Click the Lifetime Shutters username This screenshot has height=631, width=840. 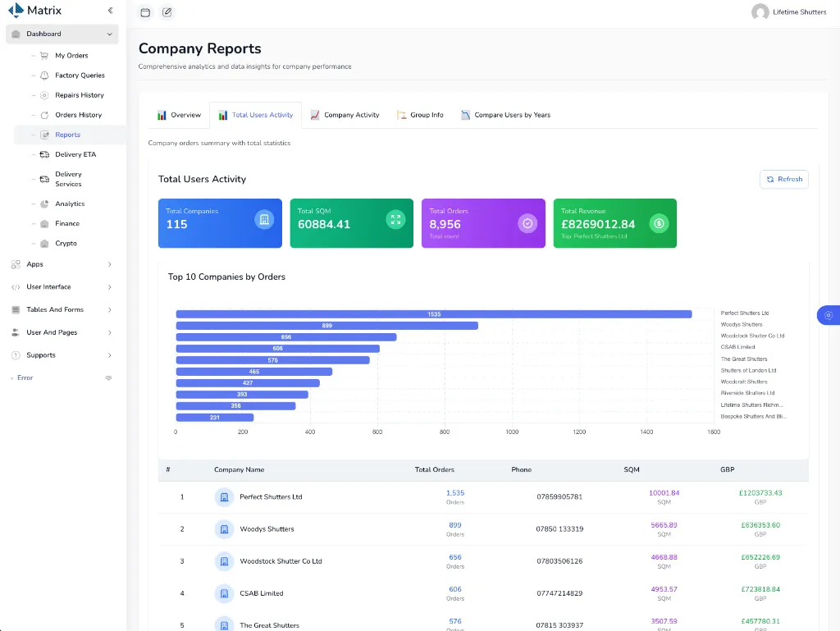[799, 11]
